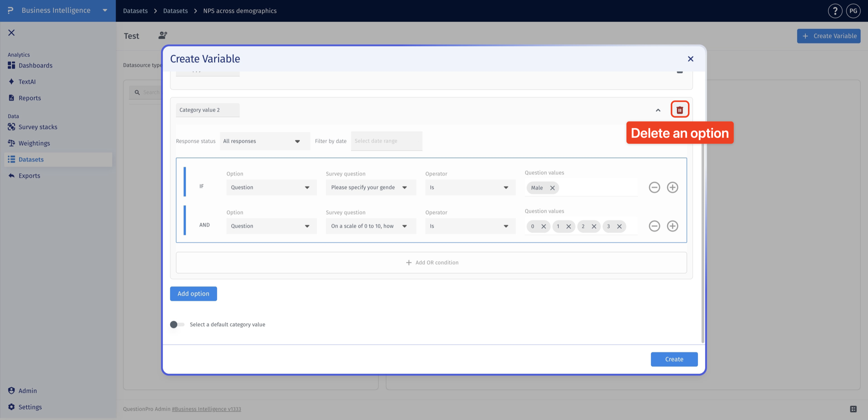This screenshot has height=420, width=868.
Task: Click the Create button in dialog
Action: 674,359
